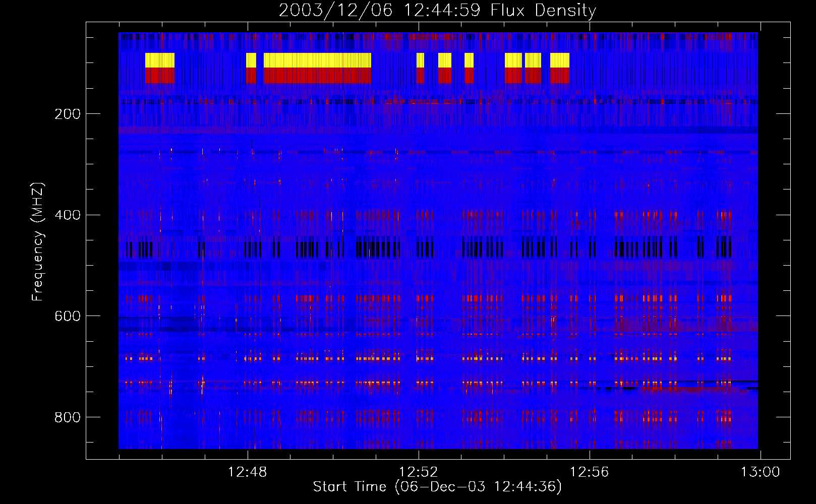Screen dimensions: 816x504
Task: Click the 12:56 time tick label
Action: tap(589, 472)
